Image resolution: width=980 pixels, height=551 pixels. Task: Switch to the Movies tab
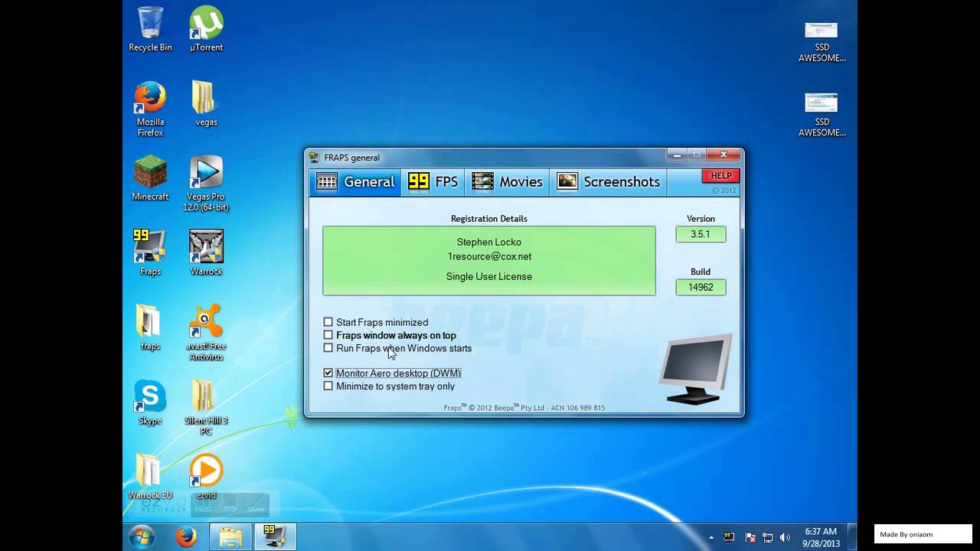[507, 181]
